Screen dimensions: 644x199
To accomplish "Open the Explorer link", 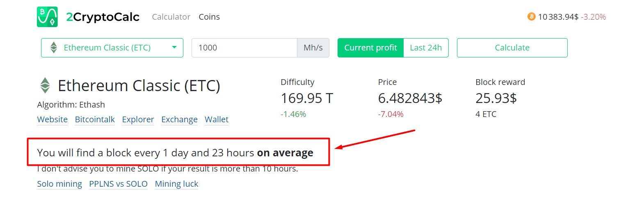I will tap(138, 119).
